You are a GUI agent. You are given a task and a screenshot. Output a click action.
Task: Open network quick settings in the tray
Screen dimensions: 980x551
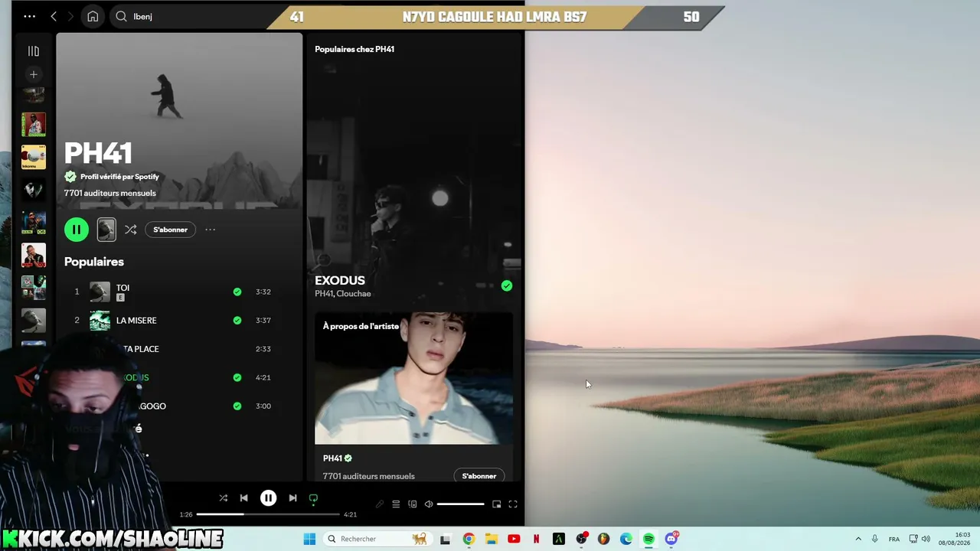click(x=913, y=539)
